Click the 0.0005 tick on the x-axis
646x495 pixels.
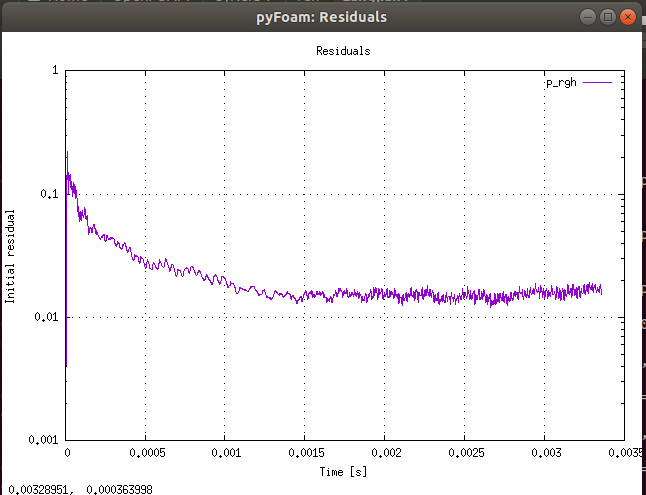click(146, 452)
